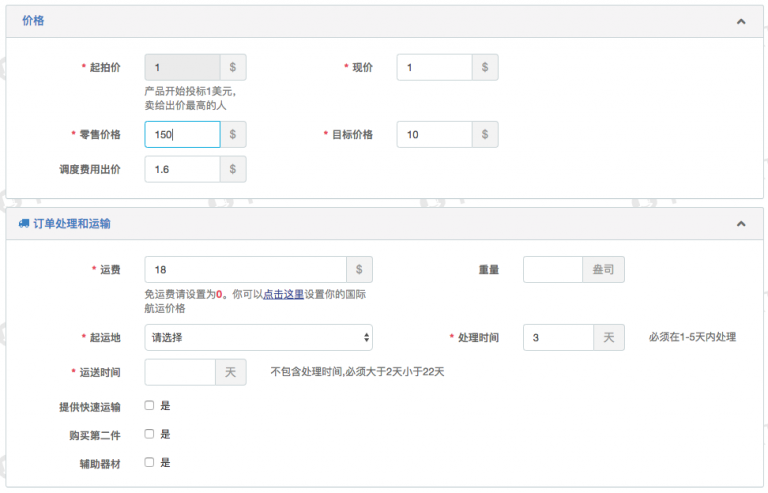Click the dollar addon next to 调度费用出价

click(x=233, y=169)
